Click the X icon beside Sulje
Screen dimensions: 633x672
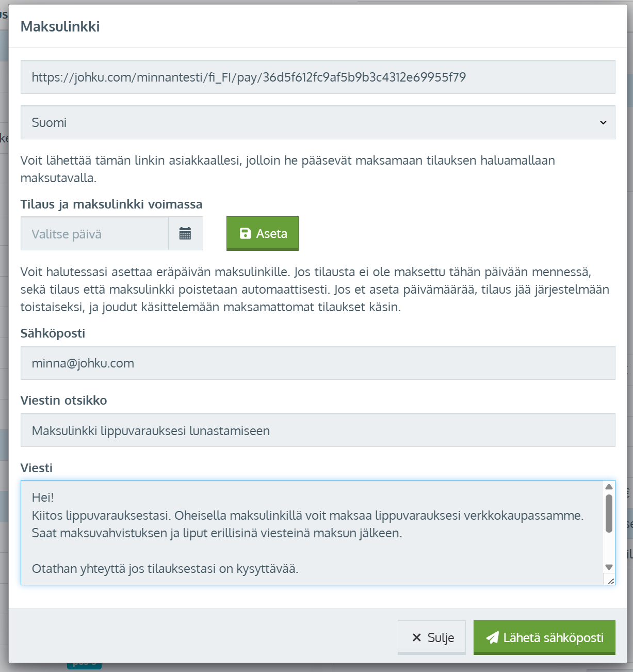(417, 637)
